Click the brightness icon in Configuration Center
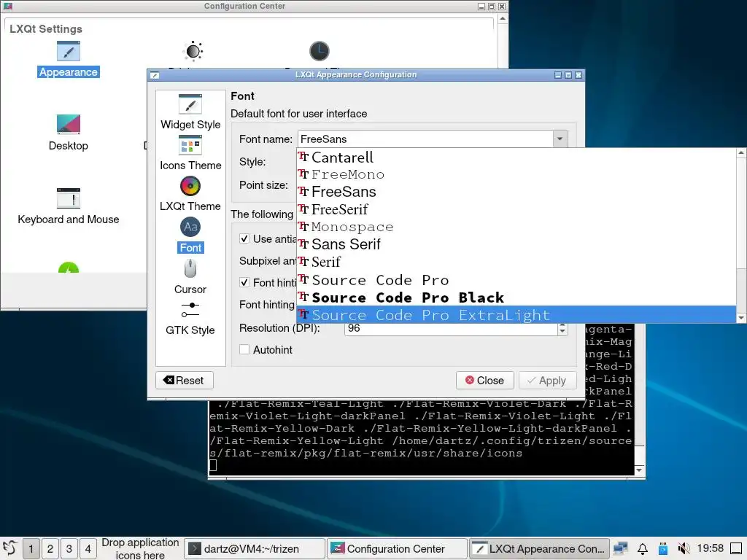Viewport: 747px width, 560px height. click(193, 51)
